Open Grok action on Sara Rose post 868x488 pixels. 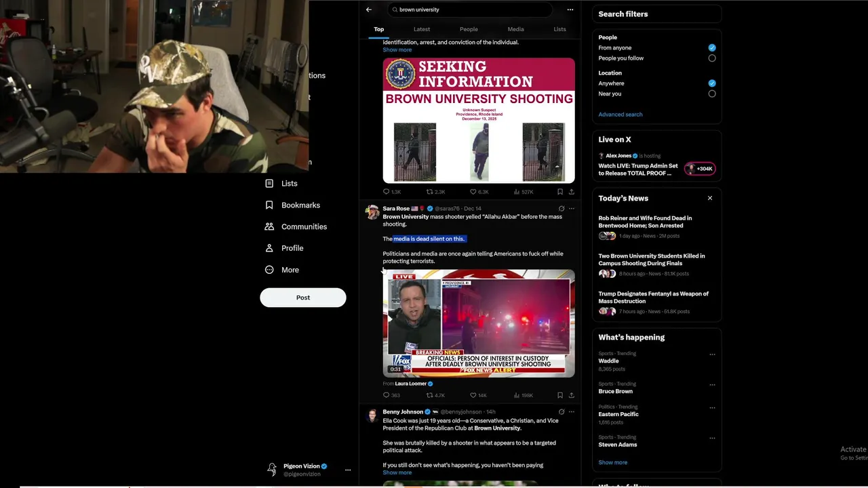click(x=561, y=209)
